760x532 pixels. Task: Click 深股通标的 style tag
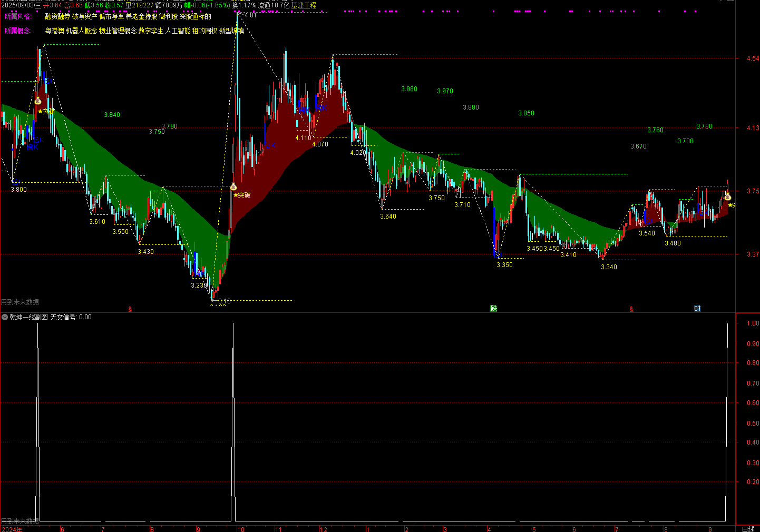tap(196, 17)
